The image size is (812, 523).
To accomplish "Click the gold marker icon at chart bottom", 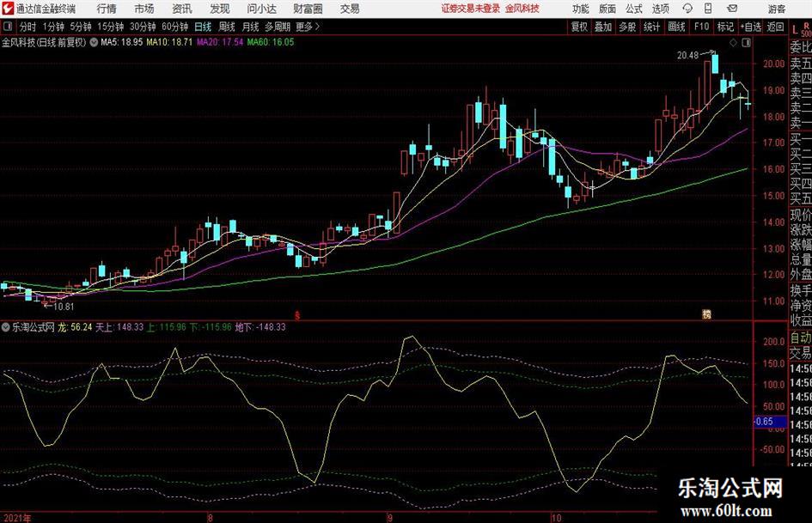I will tap(706, 313).
